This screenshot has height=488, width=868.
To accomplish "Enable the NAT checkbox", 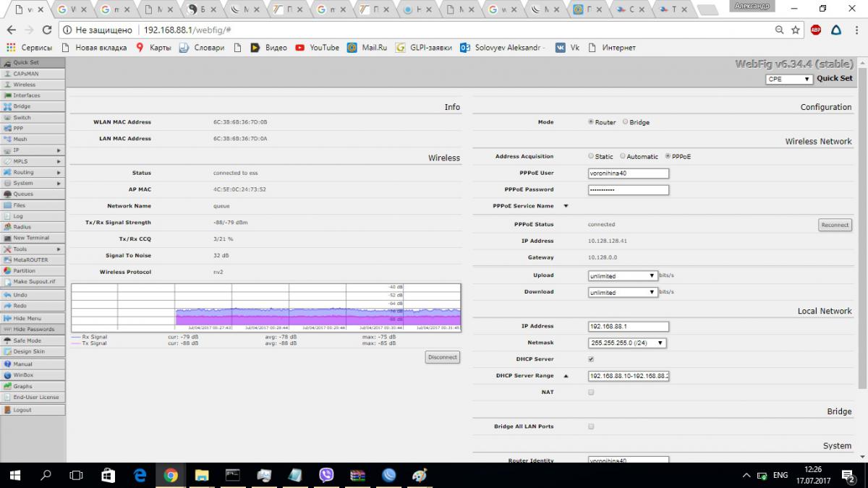I will 591,393.
